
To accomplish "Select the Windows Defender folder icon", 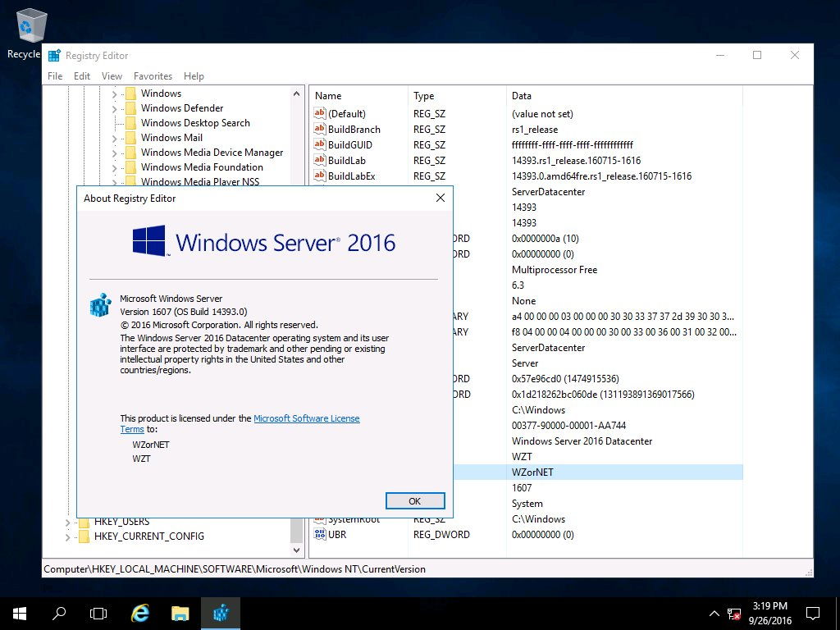I will (130, 108).
